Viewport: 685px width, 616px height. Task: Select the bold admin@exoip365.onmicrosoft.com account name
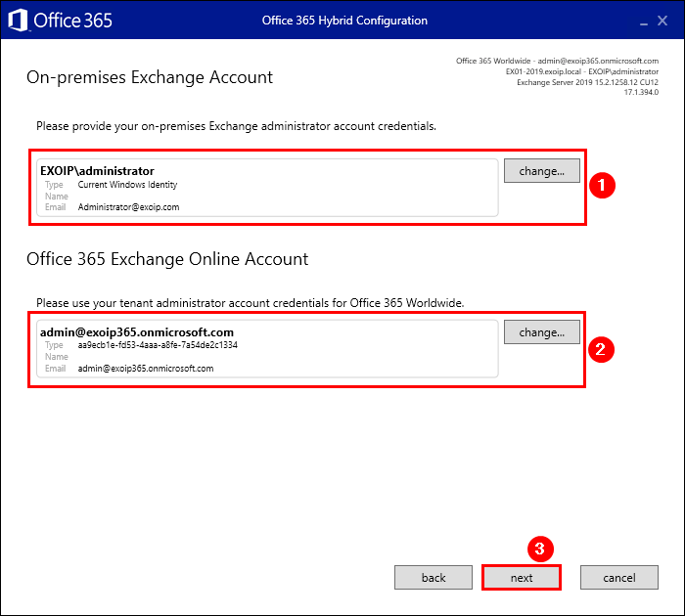[137, 332]
